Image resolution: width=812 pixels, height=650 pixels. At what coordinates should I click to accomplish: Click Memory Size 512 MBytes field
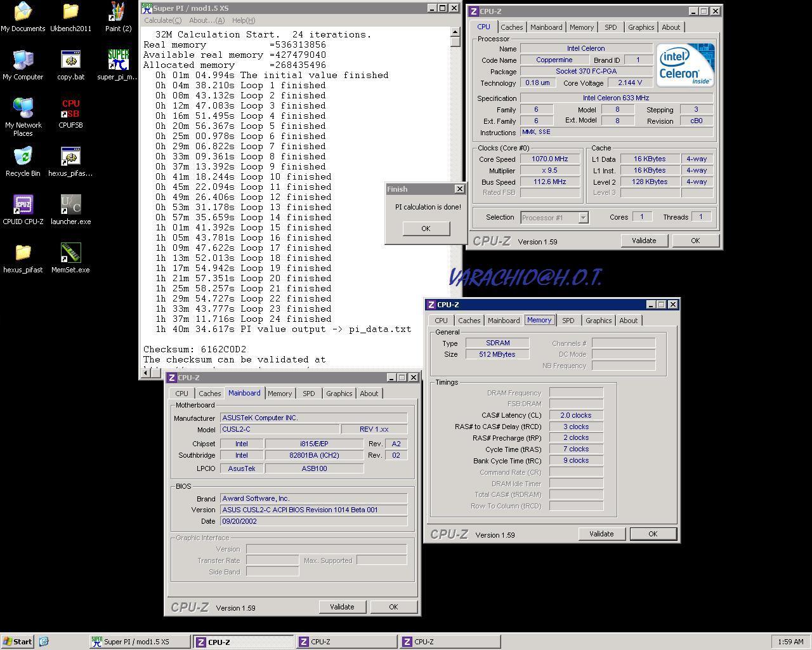(497, 354)
